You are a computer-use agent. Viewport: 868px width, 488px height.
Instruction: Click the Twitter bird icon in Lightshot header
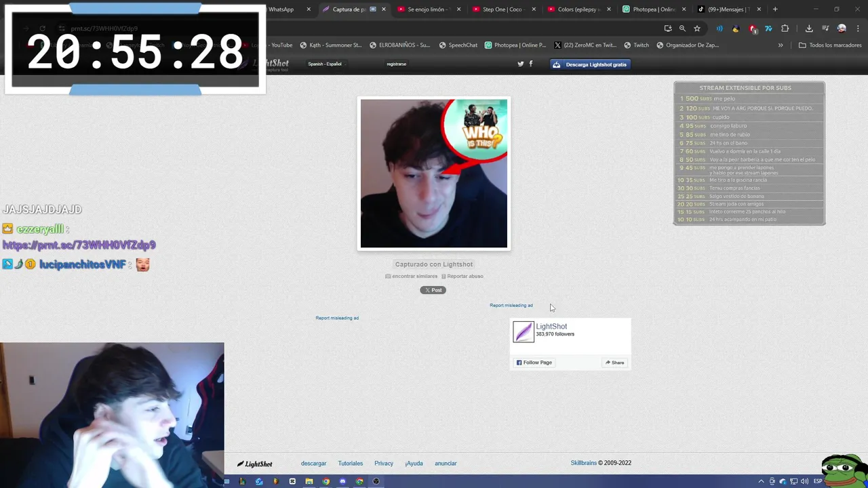pyautogui.click(x=521, y=64)
